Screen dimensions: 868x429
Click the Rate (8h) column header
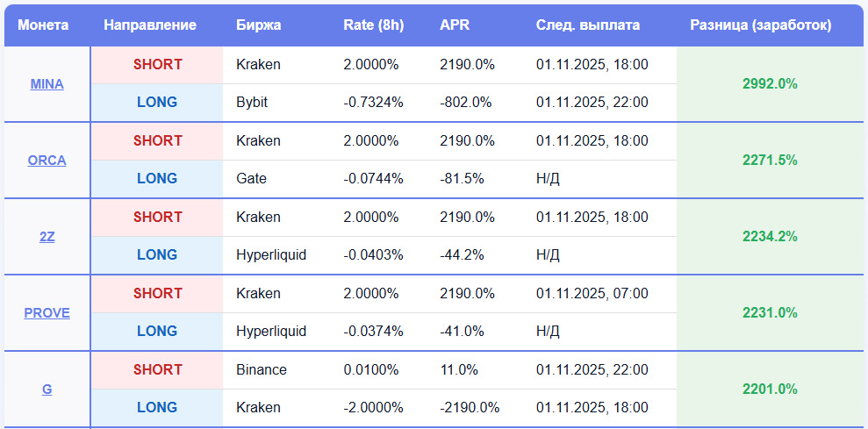point(373,25)
